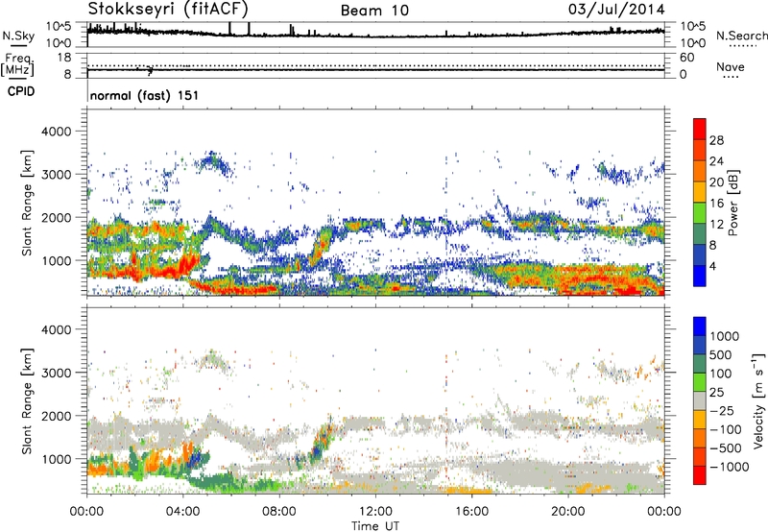Select the 1000 tick on velocity panel's range axis

(56, 459)
